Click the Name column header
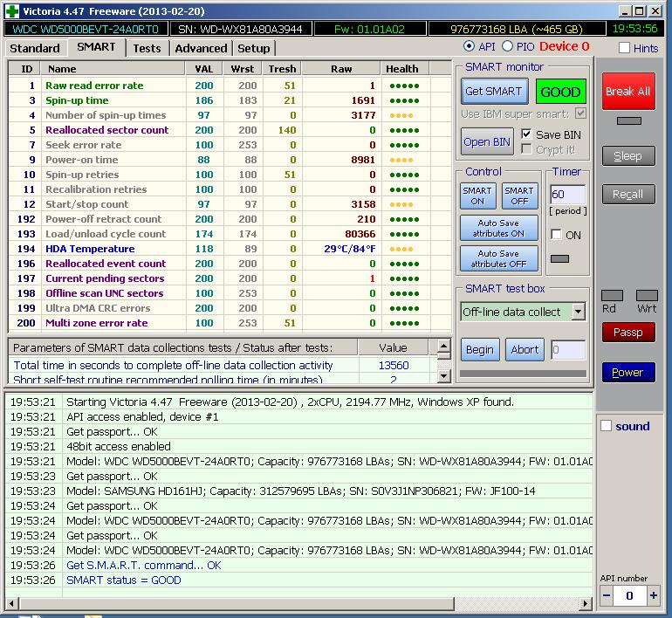This screenshot has width=672, height=618. (113, 69)
